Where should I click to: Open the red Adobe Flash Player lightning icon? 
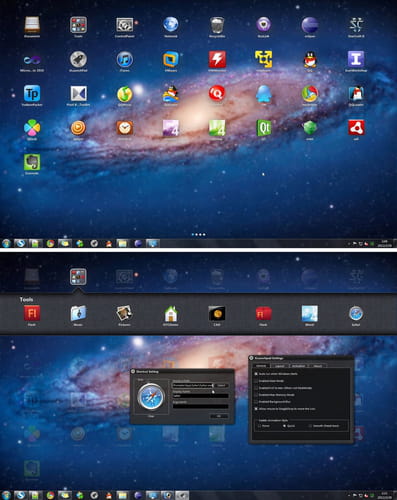[x=217, y=59]
